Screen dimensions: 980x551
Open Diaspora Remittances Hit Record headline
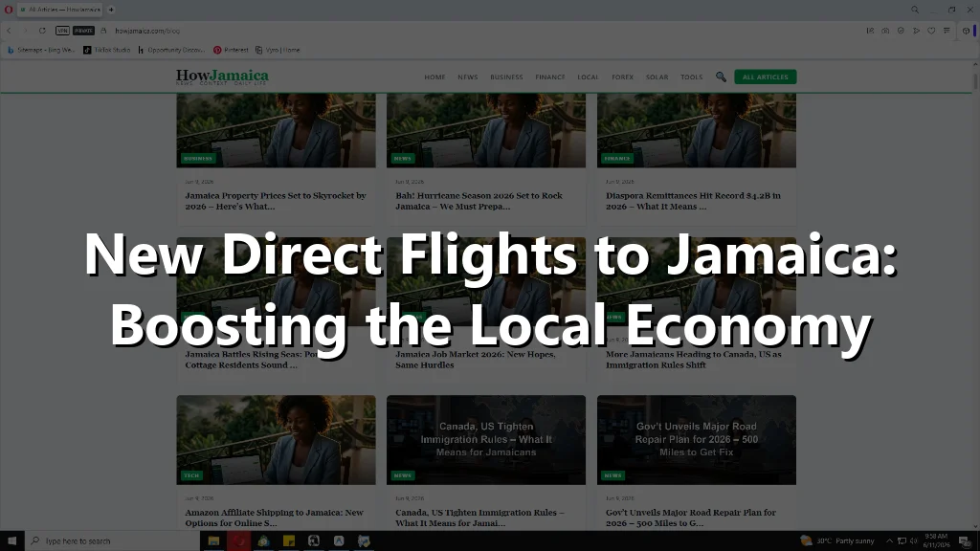(693, 201)
